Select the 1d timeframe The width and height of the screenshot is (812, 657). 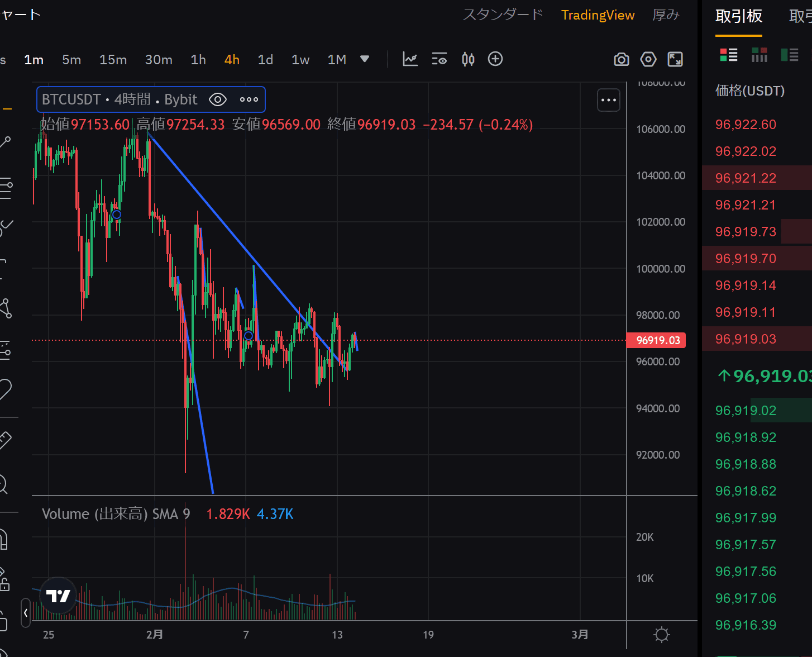[265, 60]
